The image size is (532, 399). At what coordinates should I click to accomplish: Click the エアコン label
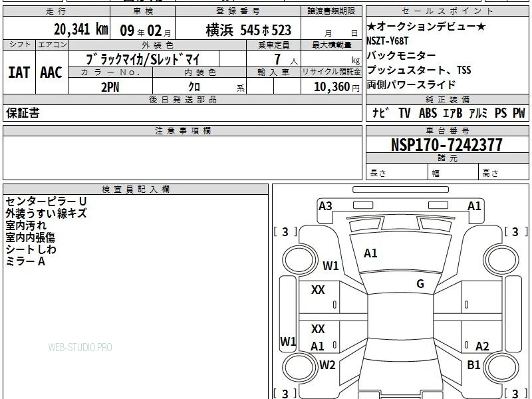pyautogui.click(x=52, y=45)
